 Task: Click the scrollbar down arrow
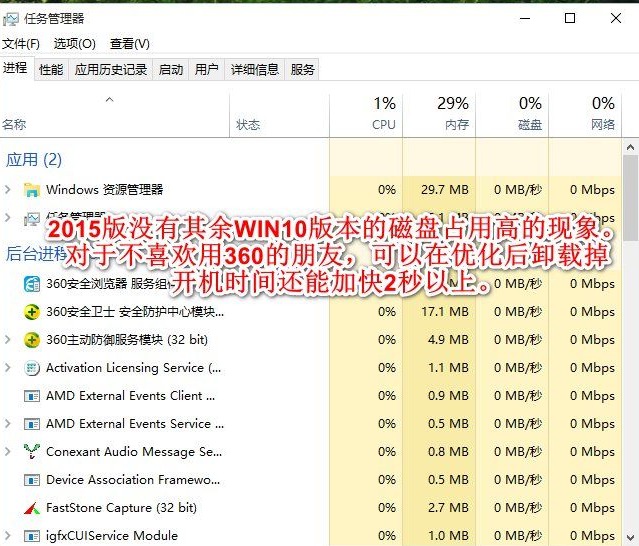630,537
